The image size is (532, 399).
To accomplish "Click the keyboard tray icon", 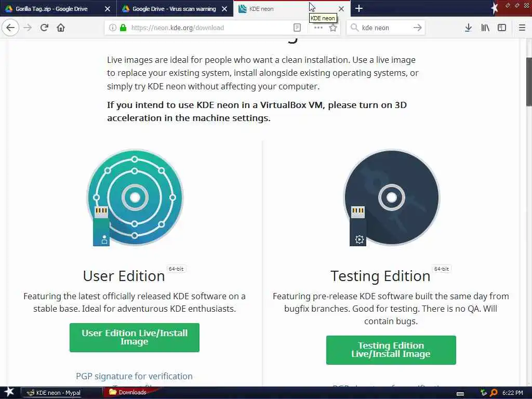I will click(x=460, y=393).
